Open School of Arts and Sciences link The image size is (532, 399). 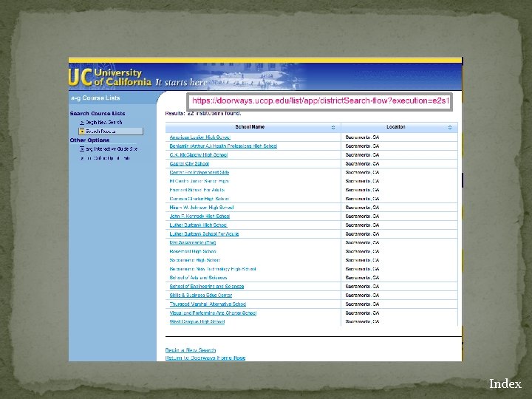point(198,278)
